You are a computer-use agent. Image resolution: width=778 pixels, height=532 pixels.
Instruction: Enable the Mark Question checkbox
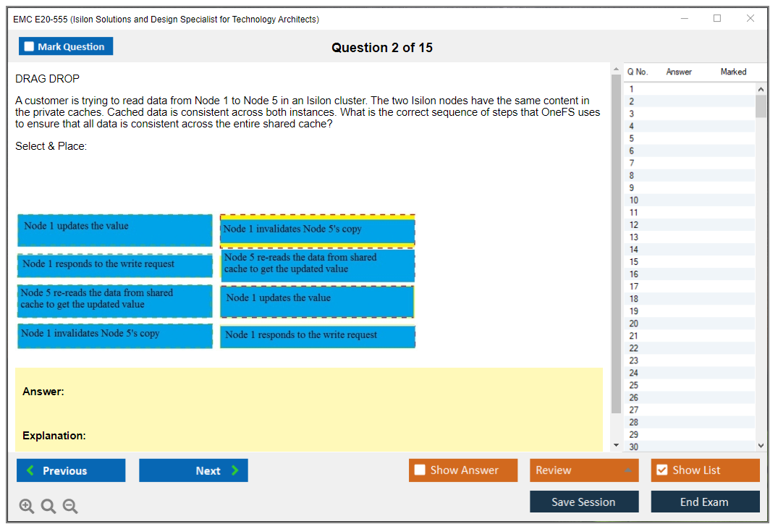point(29,46)
